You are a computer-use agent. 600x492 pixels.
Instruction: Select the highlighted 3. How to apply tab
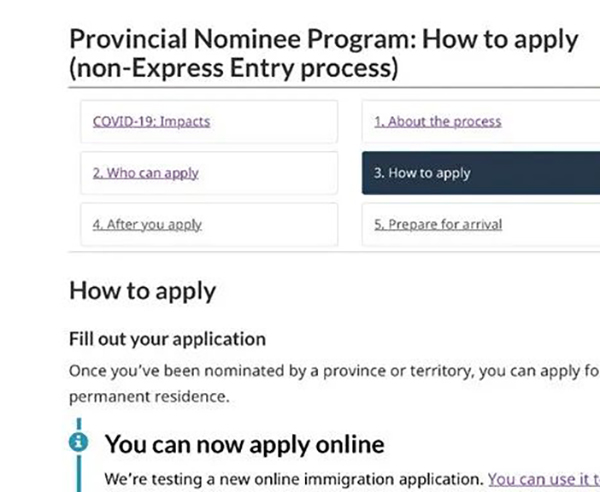[x=481, y=173]
